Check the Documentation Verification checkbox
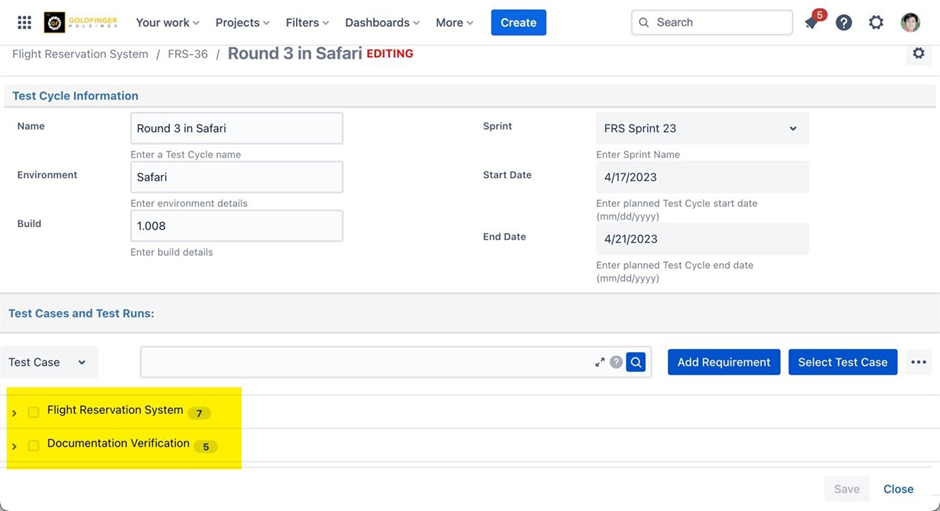 pos(33,446)
